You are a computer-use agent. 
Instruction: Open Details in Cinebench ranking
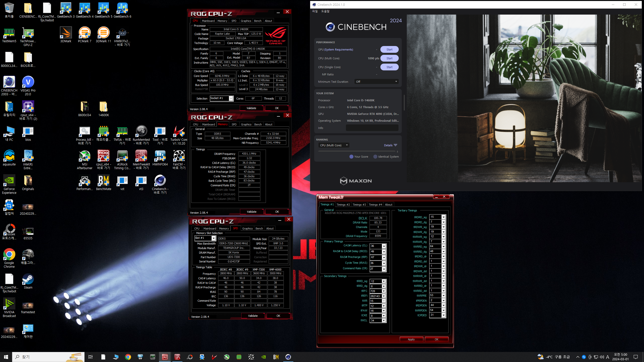[390, 145]
